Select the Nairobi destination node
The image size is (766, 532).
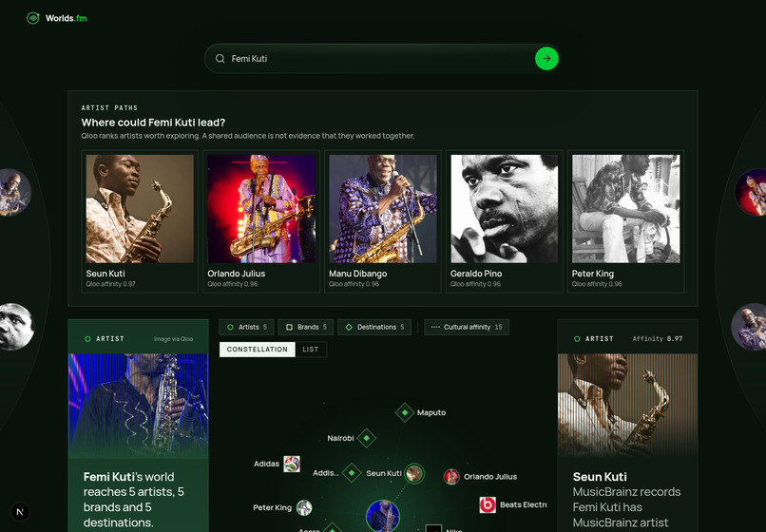pos(367,438)
